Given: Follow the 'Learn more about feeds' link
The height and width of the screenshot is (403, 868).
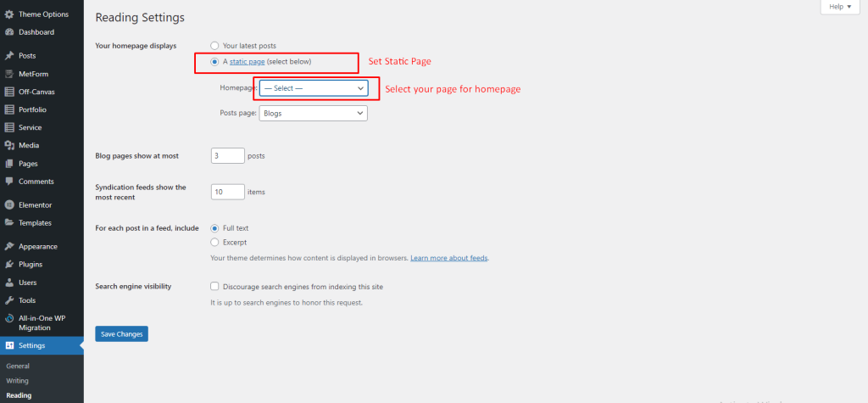Looking at the screenshot, I should (x=448, y=258).
